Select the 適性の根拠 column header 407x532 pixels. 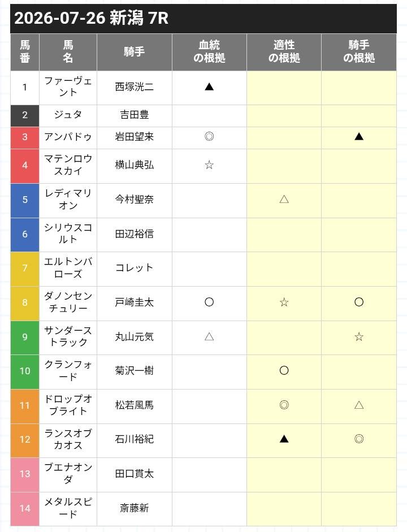(284, 52)
